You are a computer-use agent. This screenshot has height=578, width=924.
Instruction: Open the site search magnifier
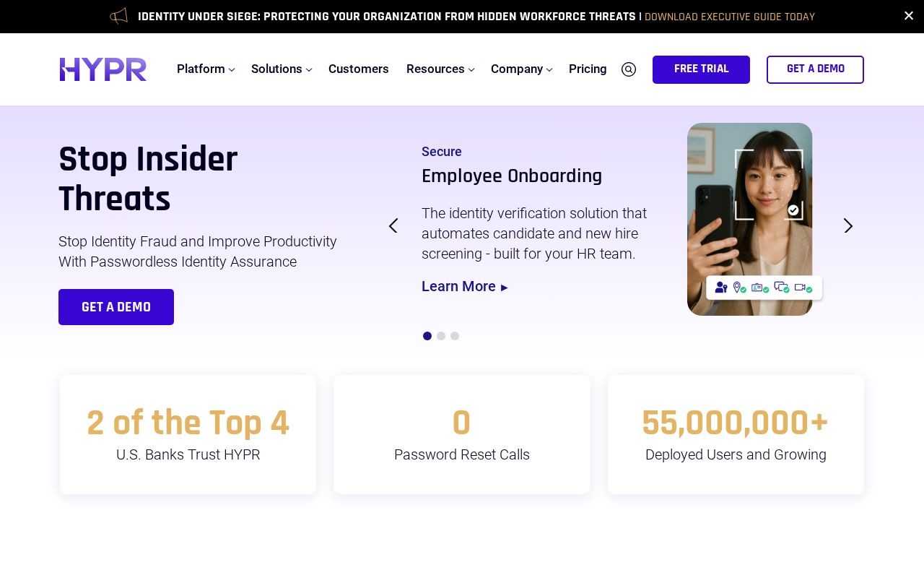[629, 69]
